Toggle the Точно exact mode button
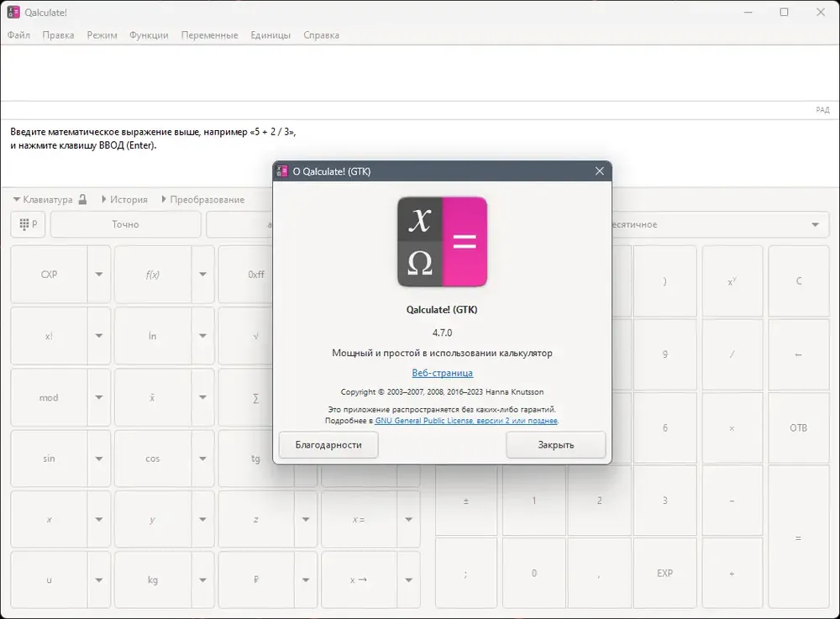840x619 pixels. tap(125, 224)
